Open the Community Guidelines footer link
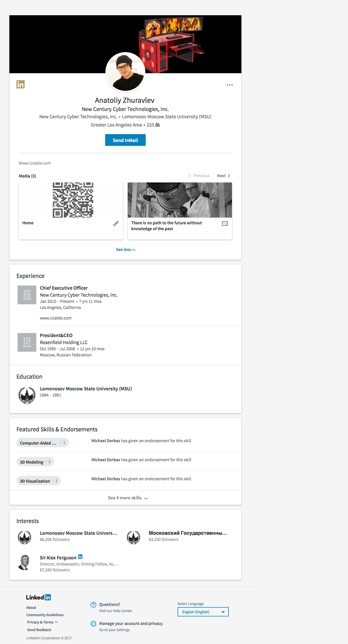 coord(45,615)
